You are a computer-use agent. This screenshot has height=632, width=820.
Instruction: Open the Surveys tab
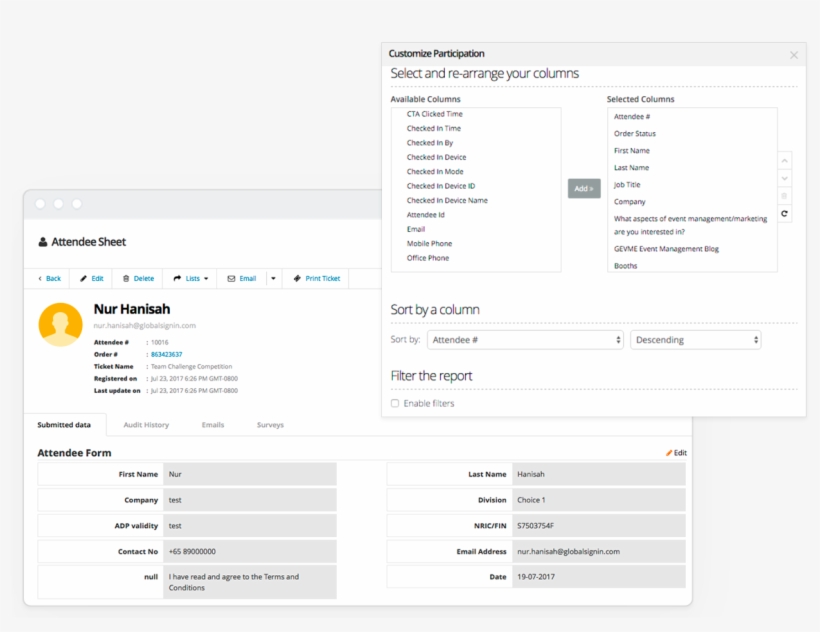[x=273, y=425]
